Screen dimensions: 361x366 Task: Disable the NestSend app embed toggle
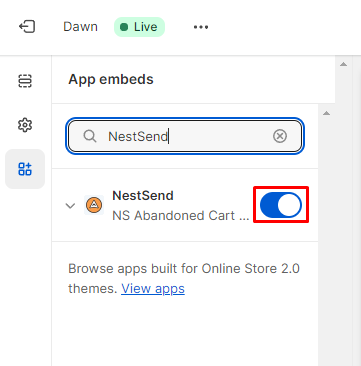281,205
